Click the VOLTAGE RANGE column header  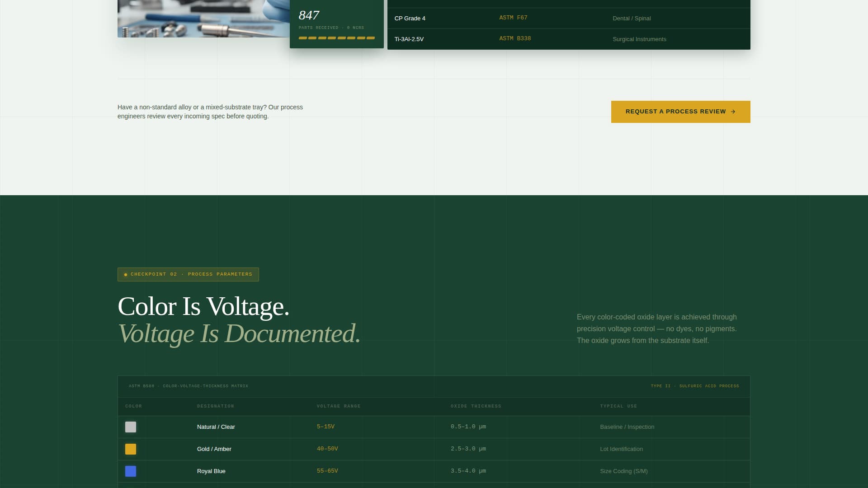coord(339,406)
